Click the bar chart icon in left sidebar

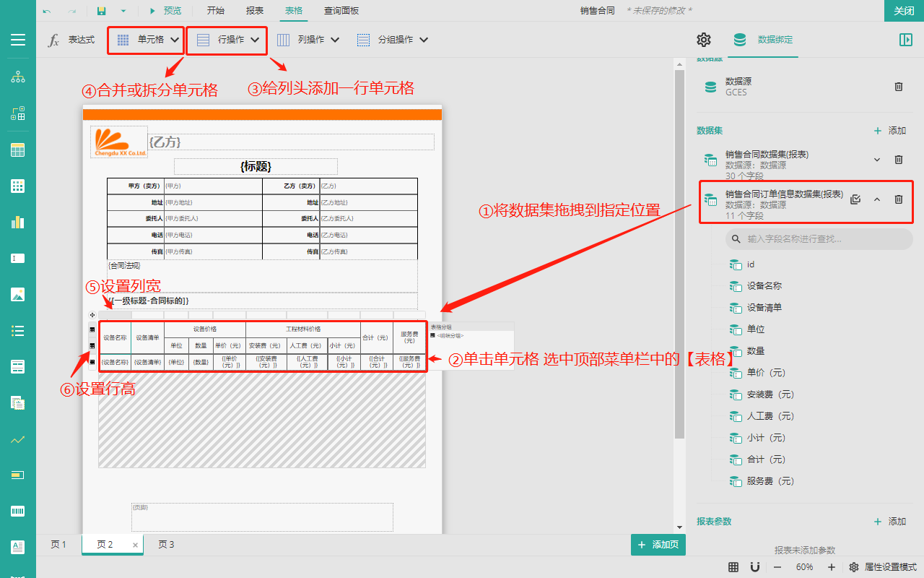(x=18, y=222)
